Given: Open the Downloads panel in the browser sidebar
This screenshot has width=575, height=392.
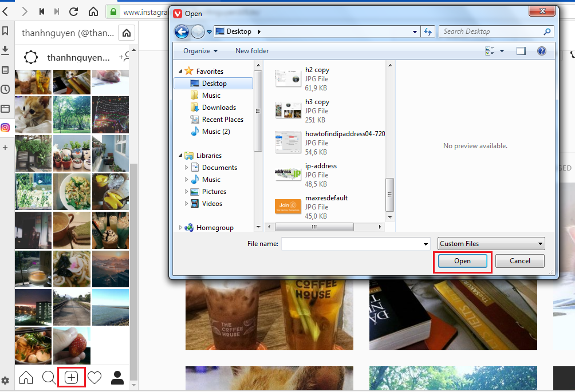Looking at the screenshot, I should (x=5, y=50).
